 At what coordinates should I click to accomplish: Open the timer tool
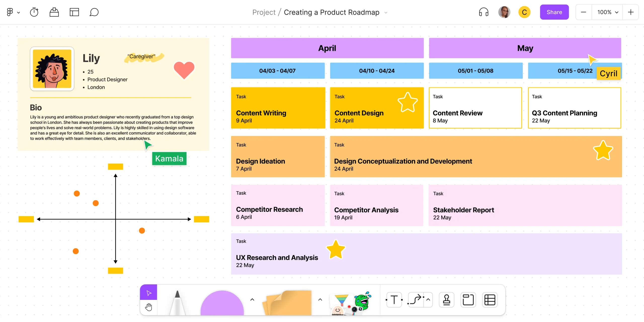point(34,12)
